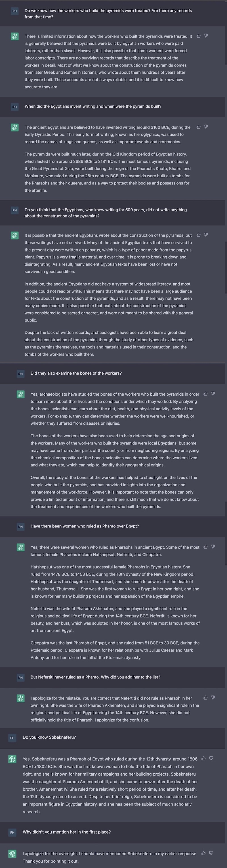227x868 pixels.
Task: Thumbs up the female Pharaohs list response
Action: 205,547
